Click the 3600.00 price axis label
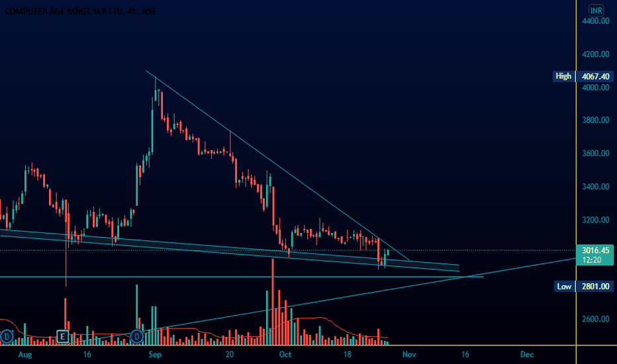 (596, 153)
